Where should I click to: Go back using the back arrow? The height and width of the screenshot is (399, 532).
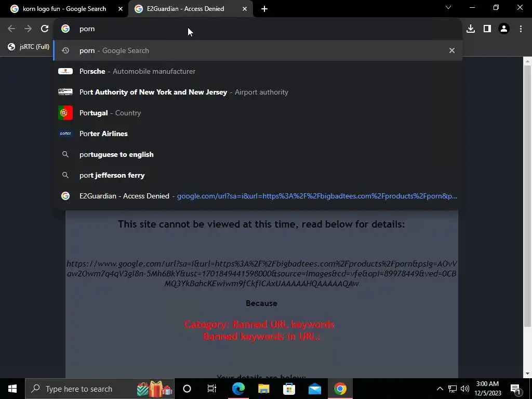(x=11, y=29)
